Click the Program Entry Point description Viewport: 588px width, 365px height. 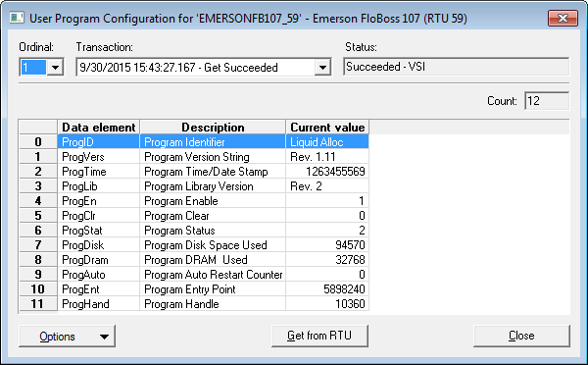click(x=213, y=289)
